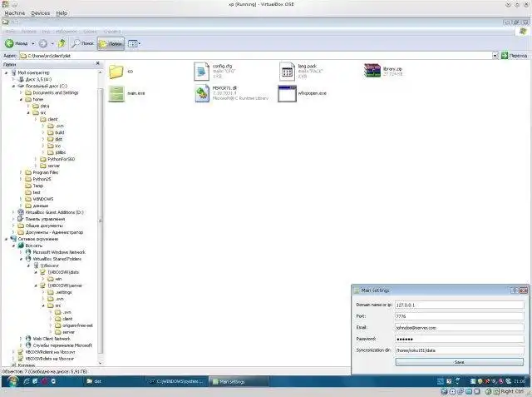Open the Windows Start button
The height and width of the screenshot is (397, 532).
12,381
